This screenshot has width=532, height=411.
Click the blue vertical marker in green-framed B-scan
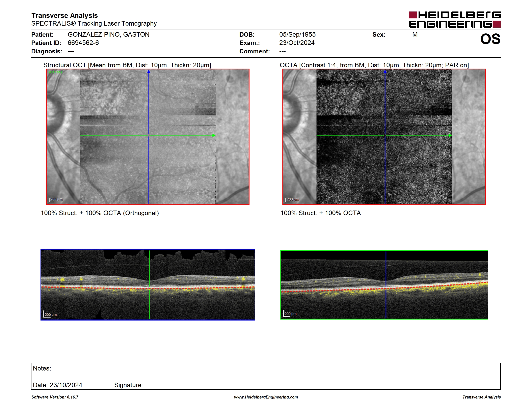click(x=386, y=285)
